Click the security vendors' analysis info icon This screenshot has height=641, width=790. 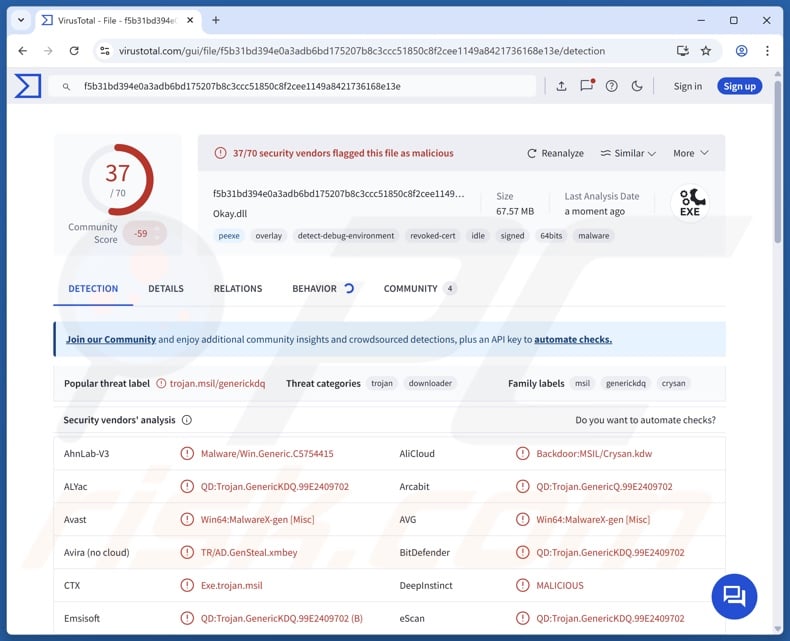[x=187, y=420]
